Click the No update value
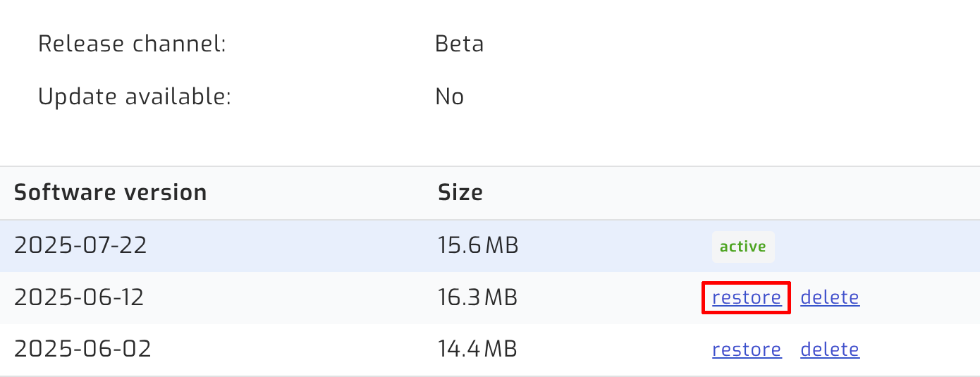 (449, 97)
